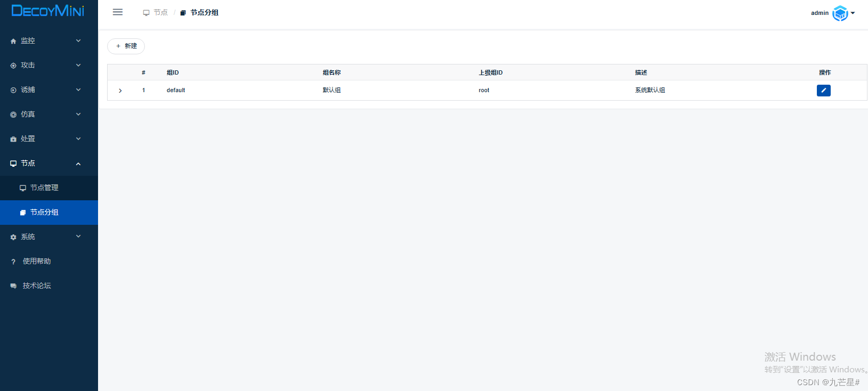Click the 节点 breadcrumb link
This screenshot has width=868, height=391.
(160, 12)
